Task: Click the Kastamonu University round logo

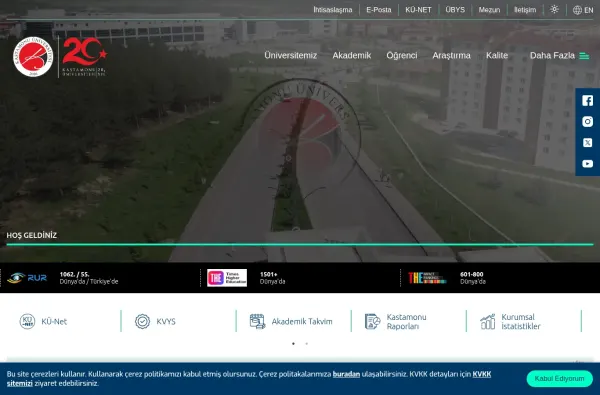Action: click(33, 57)
